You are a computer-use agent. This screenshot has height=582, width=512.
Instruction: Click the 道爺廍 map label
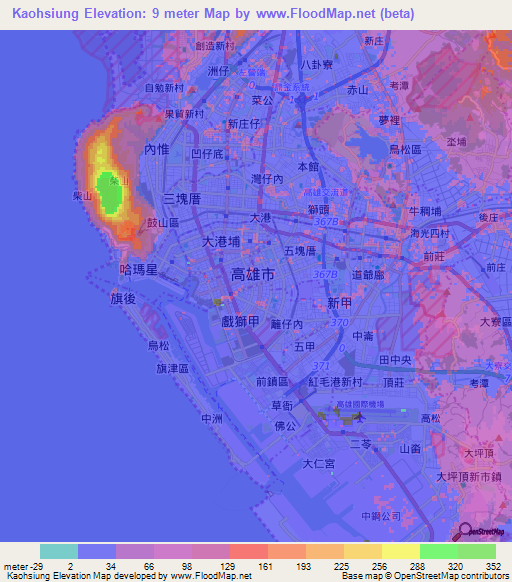point(368,275)
